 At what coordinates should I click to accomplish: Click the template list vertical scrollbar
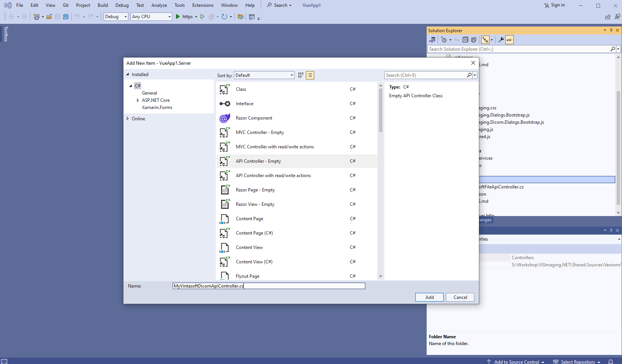380,110
